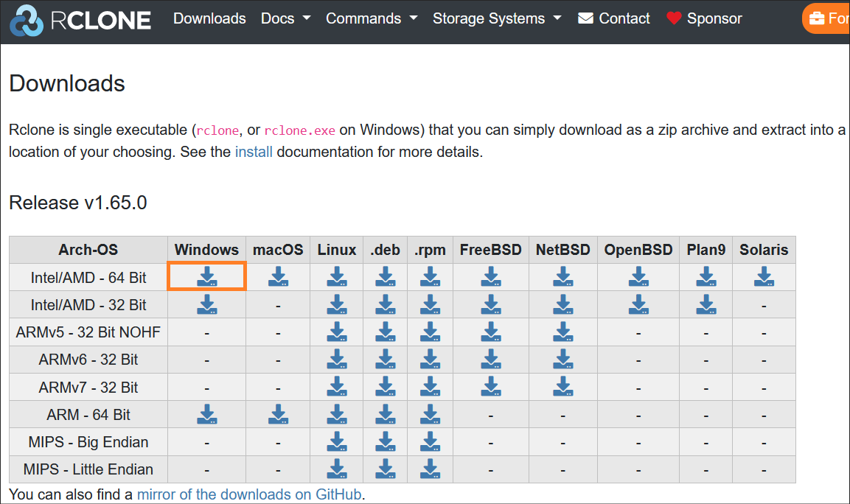Viewport: 850px width, 504px height.
Task: Select the OpenBSD column header
Action: pos(638,250)
